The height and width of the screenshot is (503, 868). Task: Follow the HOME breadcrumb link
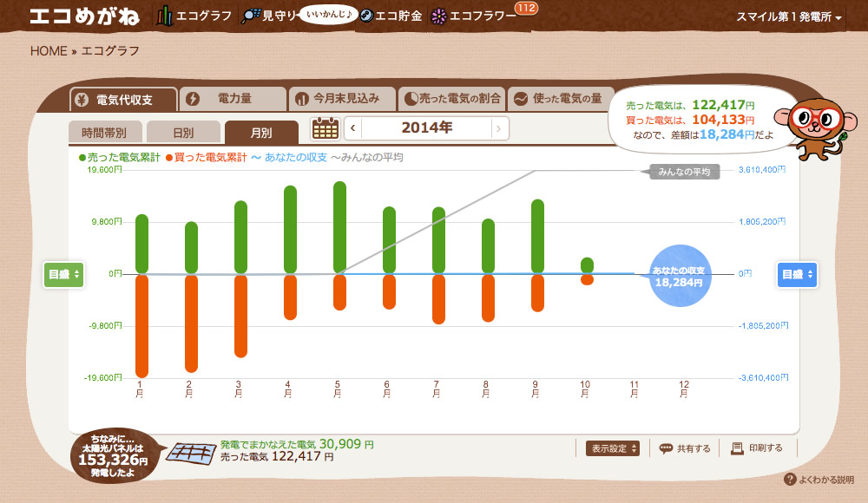[49, 51]
